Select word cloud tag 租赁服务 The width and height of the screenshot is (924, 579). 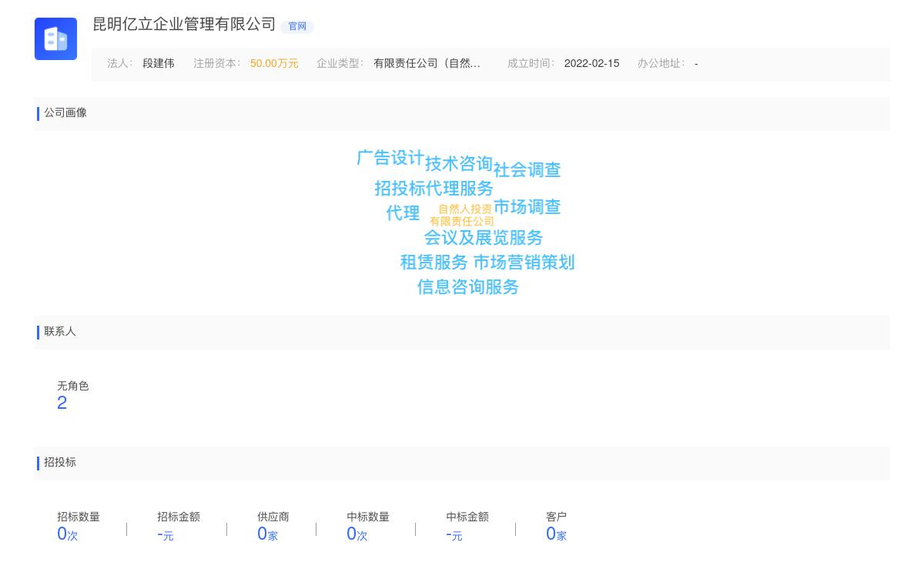tap(434, 263)
